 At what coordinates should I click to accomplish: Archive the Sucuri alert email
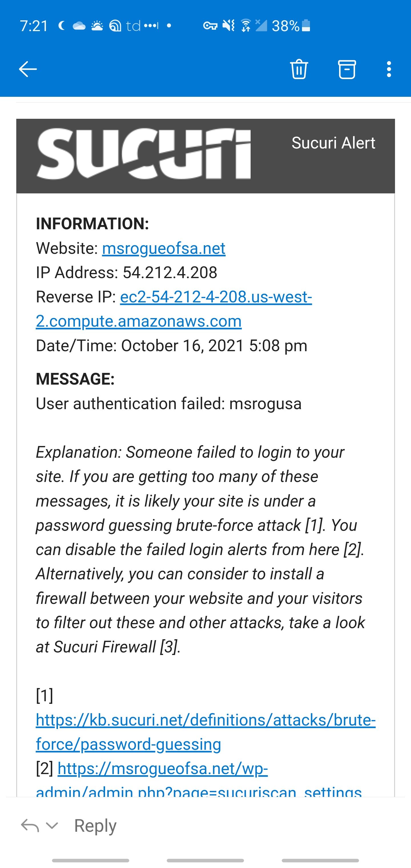point(347,69)
